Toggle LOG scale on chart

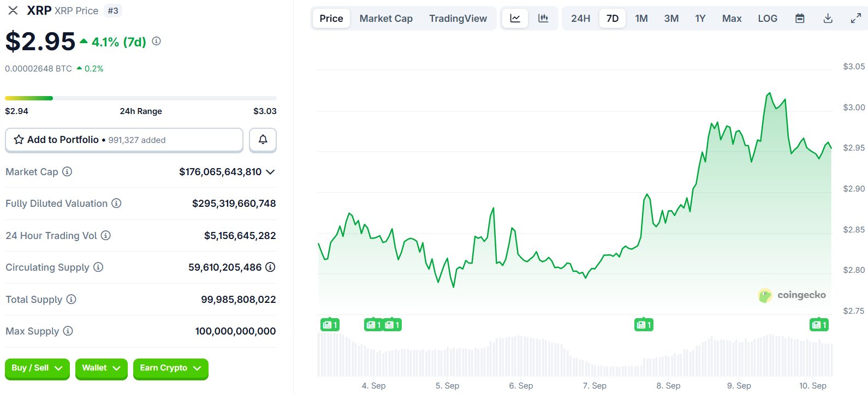[x=767, y=19]
